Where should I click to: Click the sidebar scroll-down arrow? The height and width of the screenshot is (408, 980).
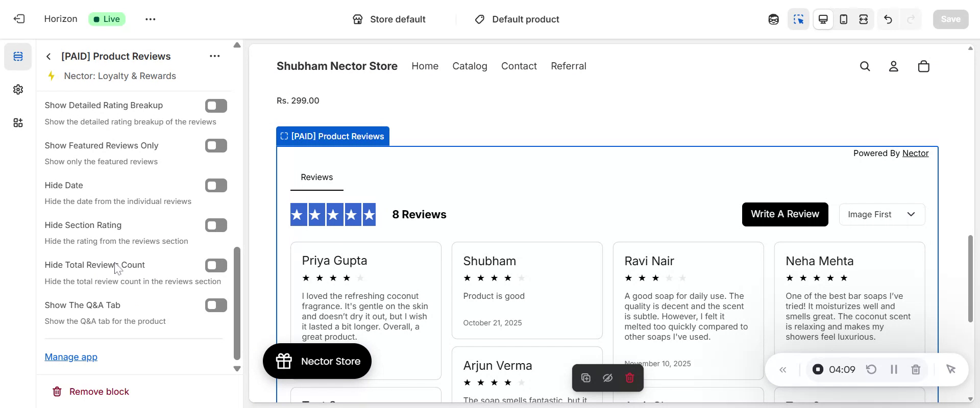pyautogui.click(x=237, y=369)
